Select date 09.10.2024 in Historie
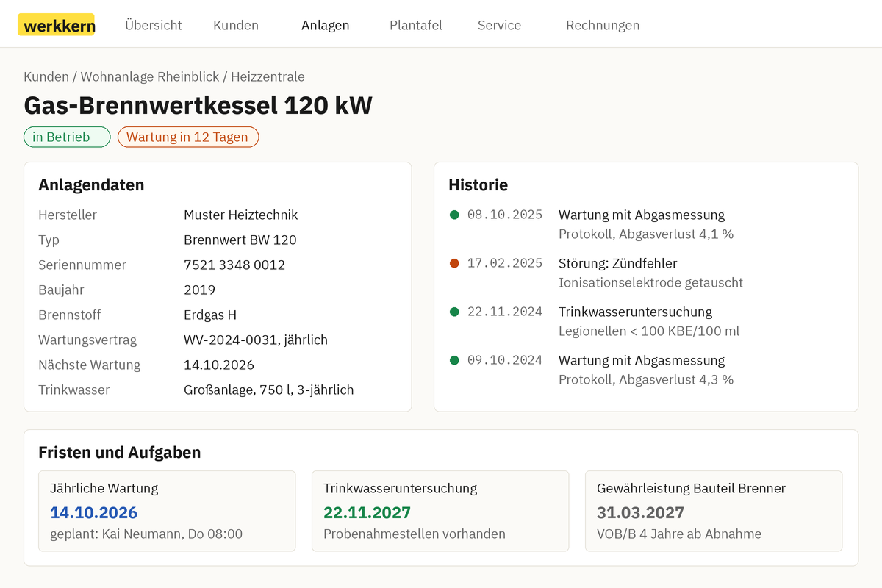This screenshot has width=882, height=588. click(x=505, y=360)
